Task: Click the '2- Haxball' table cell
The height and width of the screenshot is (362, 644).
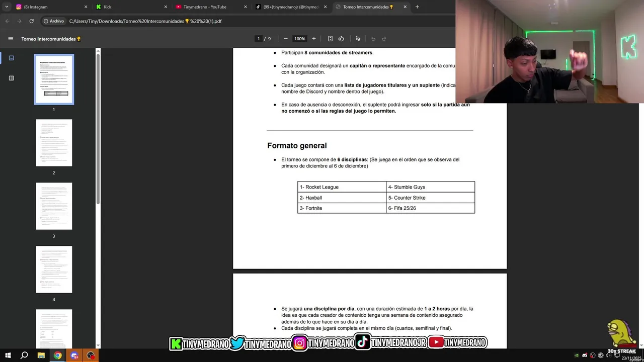Action: [342, 198]
